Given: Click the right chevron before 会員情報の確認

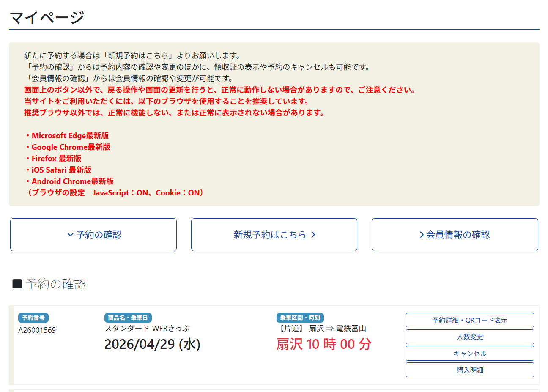Looking at the screenshot, I should point(421,235).
